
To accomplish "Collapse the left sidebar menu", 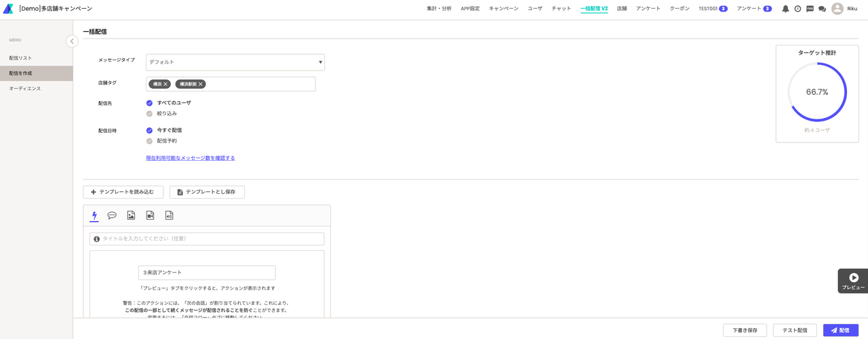I will point(72,41).
